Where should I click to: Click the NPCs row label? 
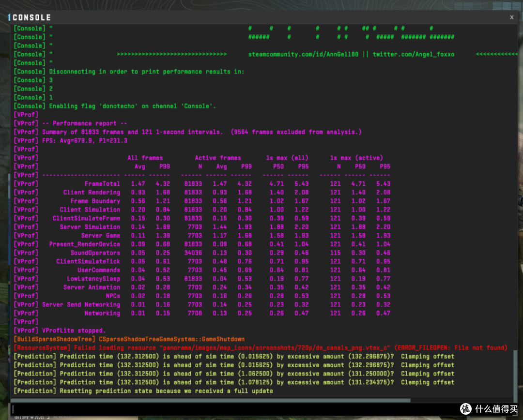tap(113, 296)
